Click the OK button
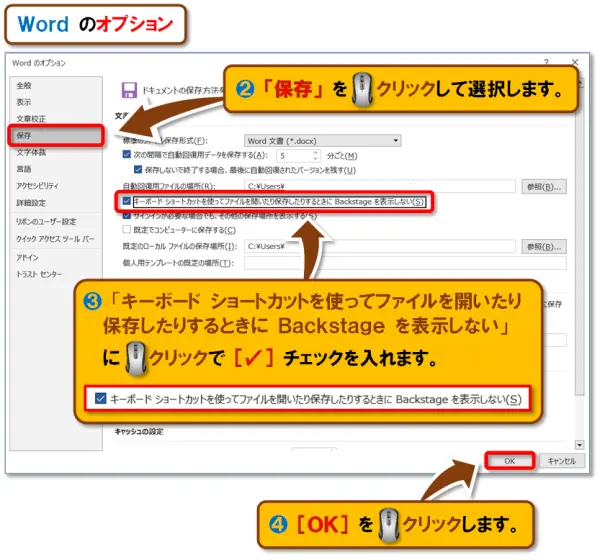The height and width of the screenshot is (560, 600). (x=509, y=461)
